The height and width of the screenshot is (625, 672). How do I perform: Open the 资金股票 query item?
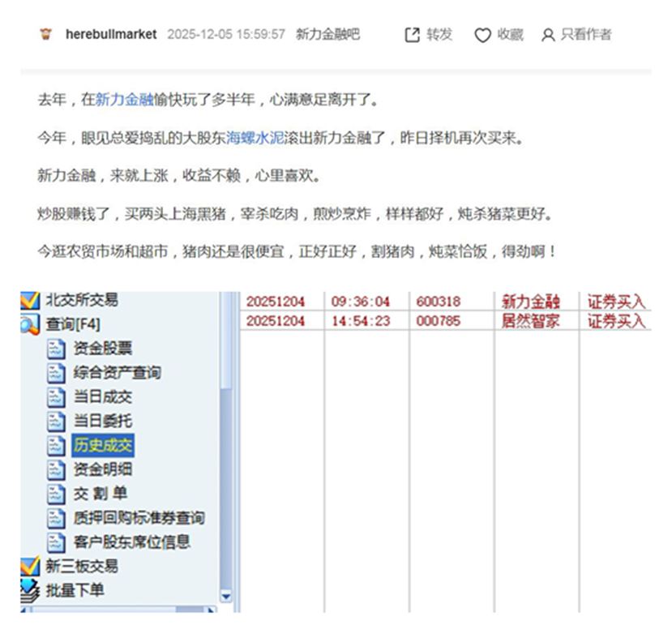(x=102, y=348)
